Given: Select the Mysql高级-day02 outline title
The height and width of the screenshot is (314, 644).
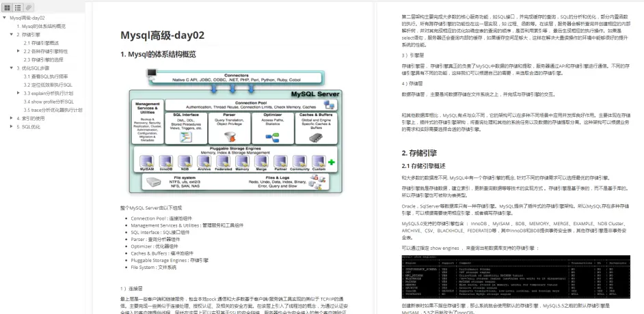Looking at the screenshot, I should pos(27,18).
